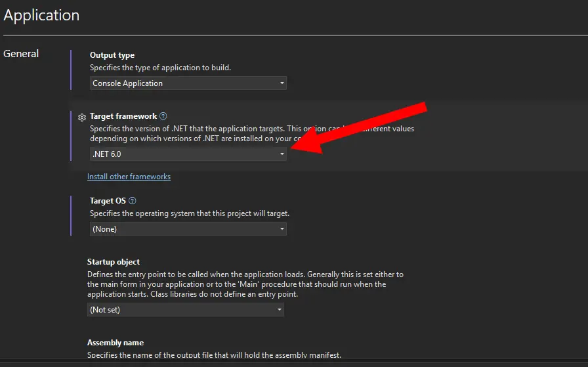The height and width of the screenshot is (367, 588).
Task: Open the gear icon beside Target framework
Action: [x=82, y=118]
